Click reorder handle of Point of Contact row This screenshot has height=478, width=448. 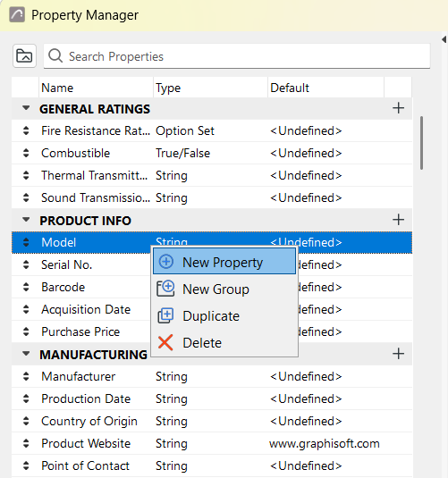tap(26, 465)
